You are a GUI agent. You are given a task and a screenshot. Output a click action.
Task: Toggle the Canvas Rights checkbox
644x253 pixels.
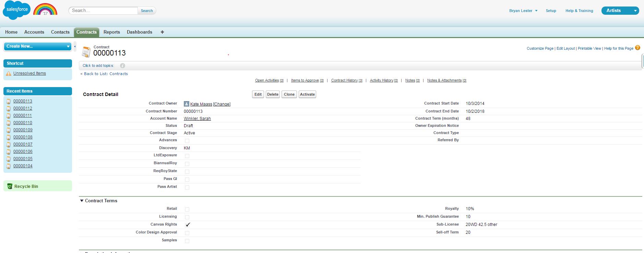(x=187, y=225)
